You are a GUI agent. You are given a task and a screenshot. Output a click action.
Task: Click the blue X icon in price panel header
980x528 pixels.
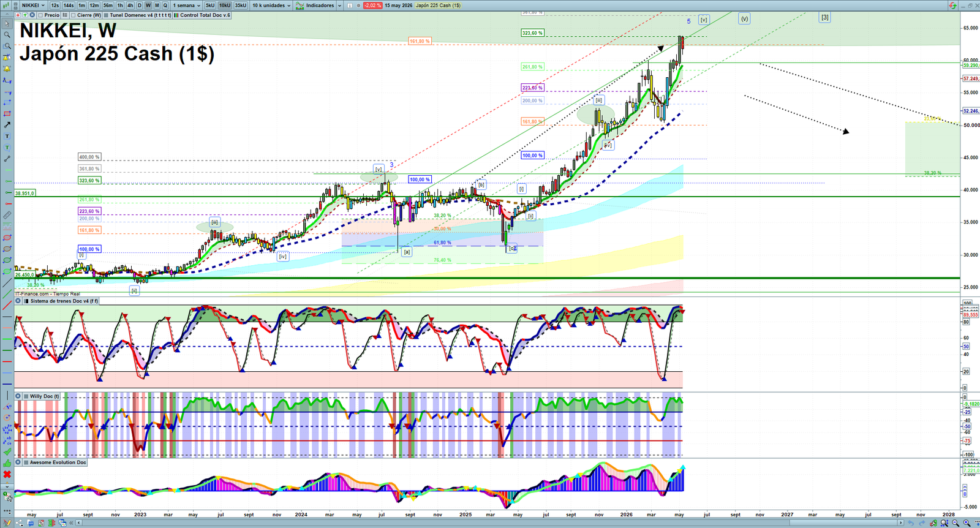click(32, 15)
